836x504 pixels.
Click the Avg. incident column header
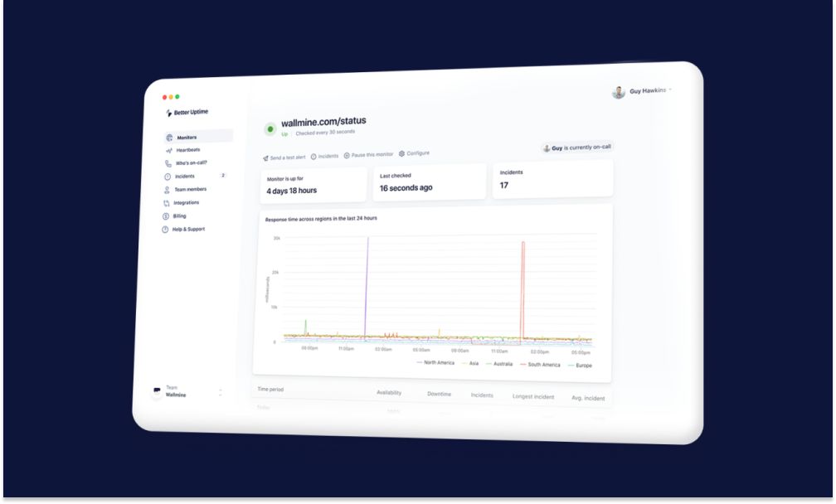[588, 398]
